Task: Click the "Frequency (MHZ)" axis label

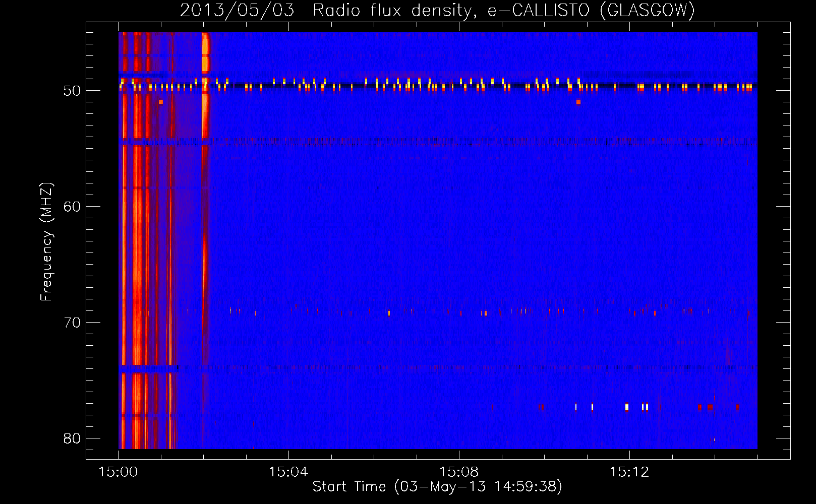Action: (x=46, y=242)
